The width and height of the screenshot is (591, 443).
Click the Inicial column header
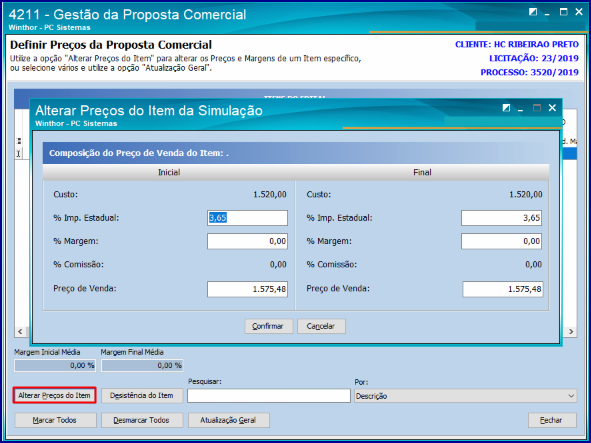[x=169, y=172]
